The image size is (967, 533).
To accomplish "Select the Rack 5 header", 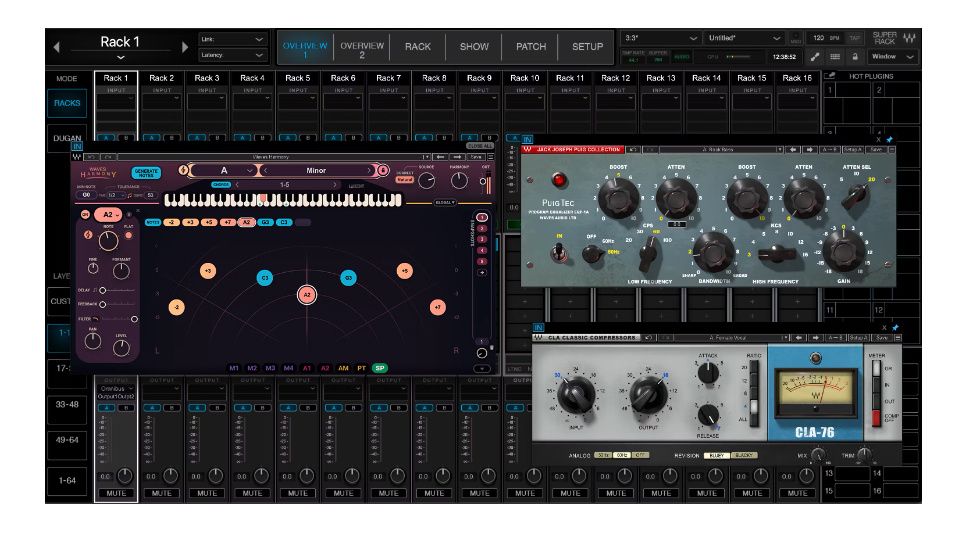I will (297, 78).
